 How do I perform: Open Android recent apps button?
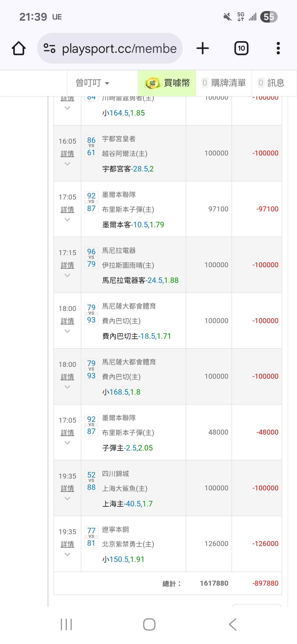point(66,624)
